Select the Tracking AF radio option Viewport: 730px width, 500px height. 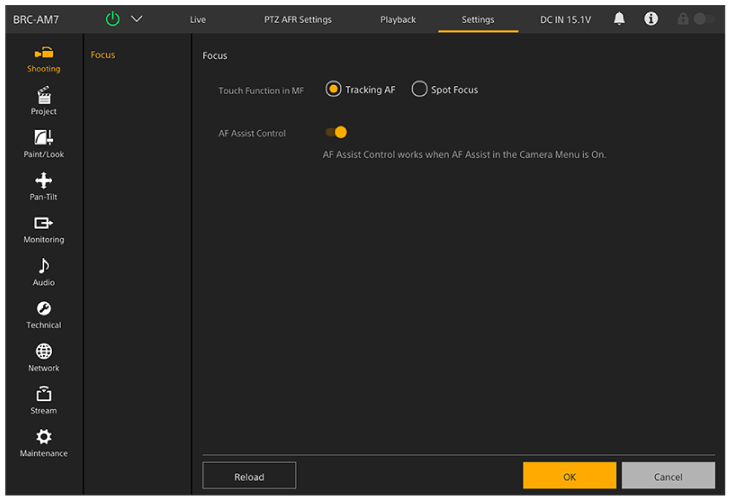click(334, 90)
